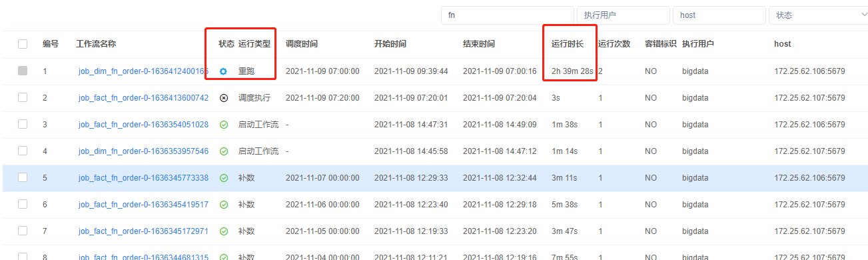Open workflow job_fact_fn_order-0-1636345773338
The image size is (868, 260).
(x=143, y=178)
